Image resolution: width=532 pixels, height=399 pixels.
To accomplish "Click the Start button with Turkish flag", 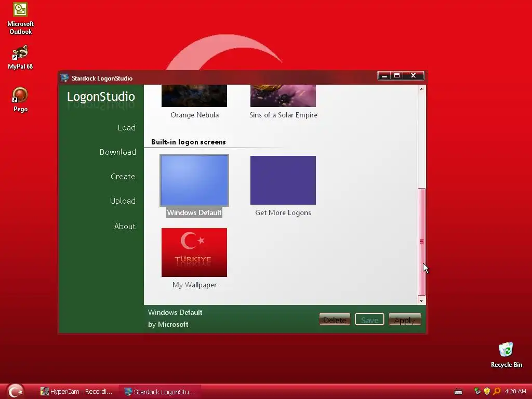I will pos(16,391).
